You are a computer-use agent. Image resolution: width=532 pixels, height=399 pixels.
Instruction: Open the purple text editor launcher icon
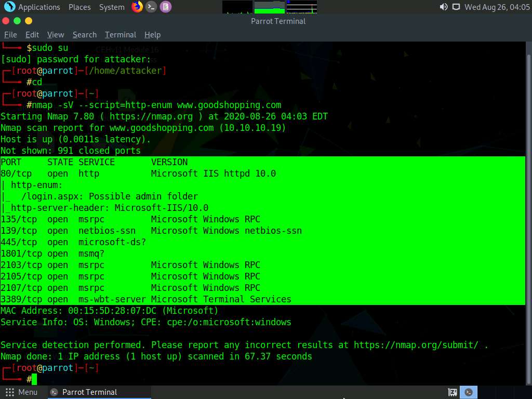[x=166, y=7]
